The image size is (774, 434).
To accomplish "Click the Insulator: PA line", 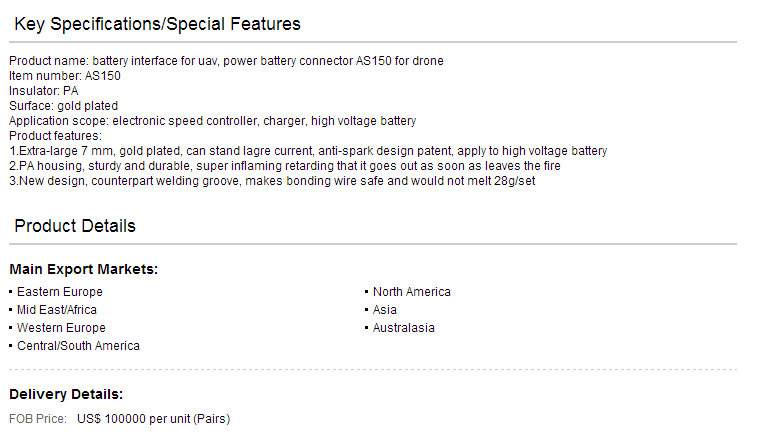I will [43, 91].
